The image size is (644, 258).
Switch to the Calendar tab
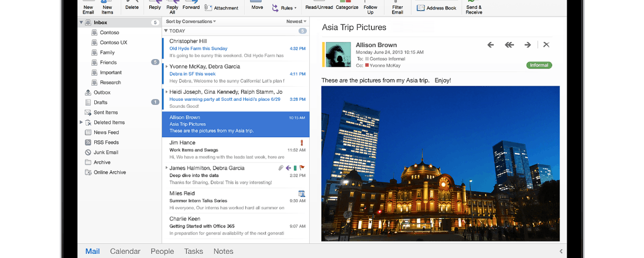[125, 251]
